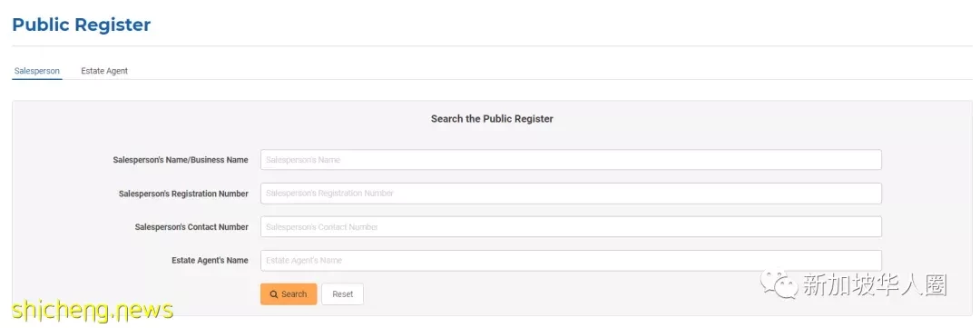The width and height of the screenshot is (980, 328).
Task: Focus the Estate Agent's Name field
Action: [x=571, y=261]
